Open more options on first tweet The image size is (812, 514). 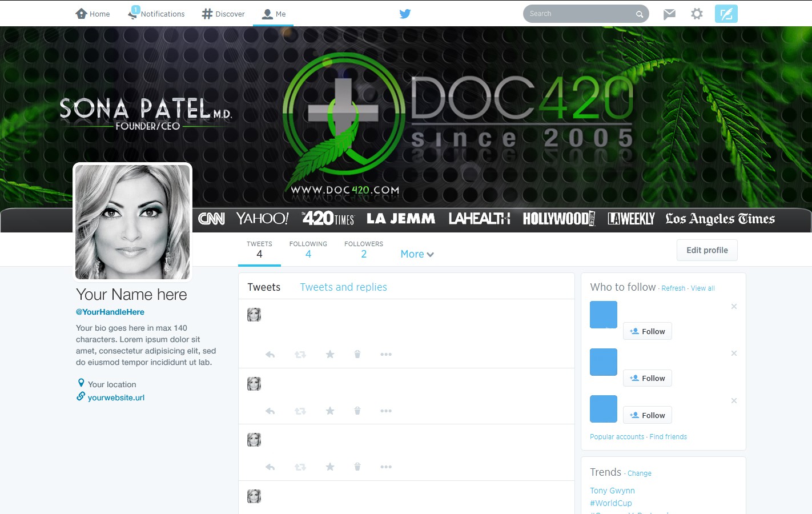point(386,355)
